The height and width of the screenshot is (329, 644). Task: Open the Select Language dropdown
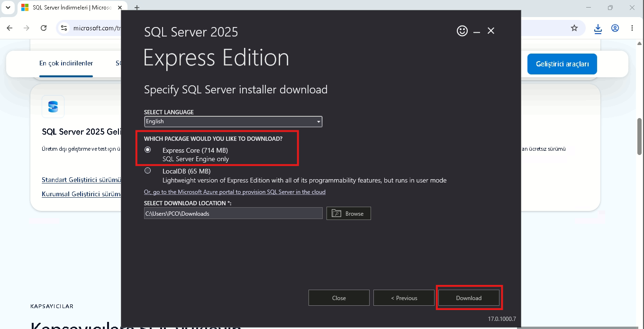[233, 121]
